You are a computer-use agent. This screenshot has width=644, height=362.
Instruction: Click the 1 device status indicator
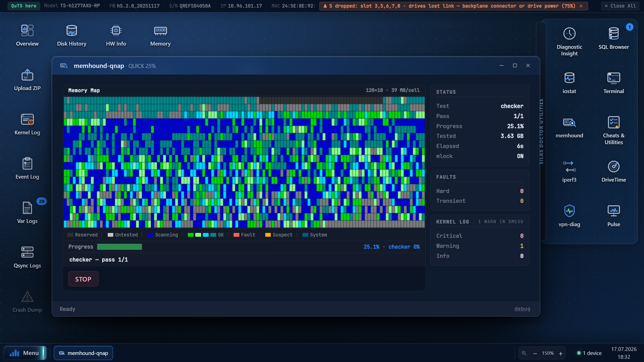point(589,353)
